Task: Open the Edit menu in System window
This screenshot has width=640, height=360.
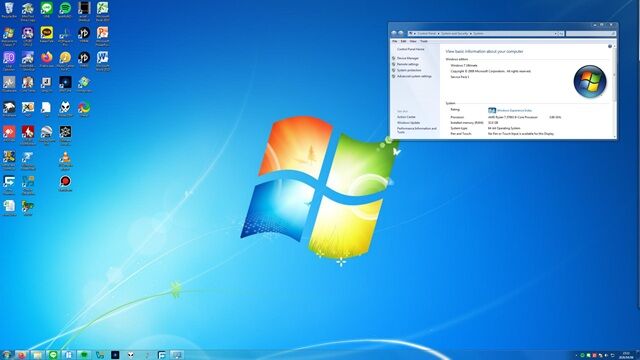Action: pyautogui.click(x=403, y=41)
